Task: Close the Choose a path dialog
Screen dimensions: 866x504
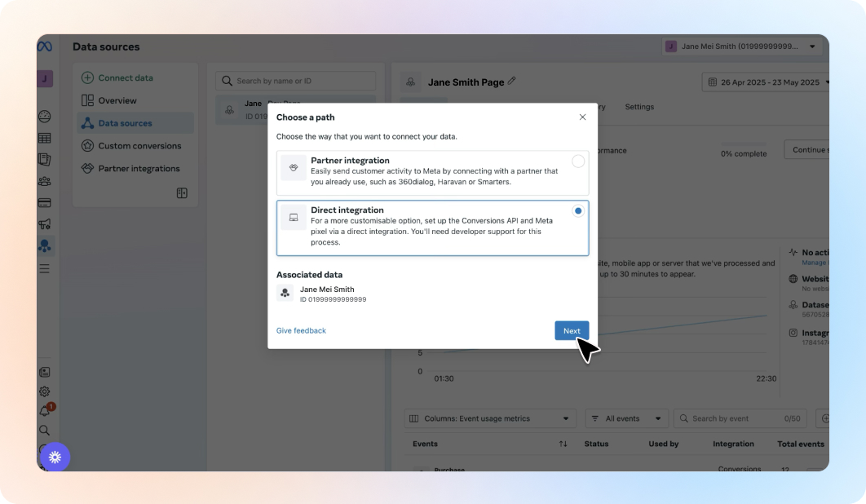Action: (582, 117)
